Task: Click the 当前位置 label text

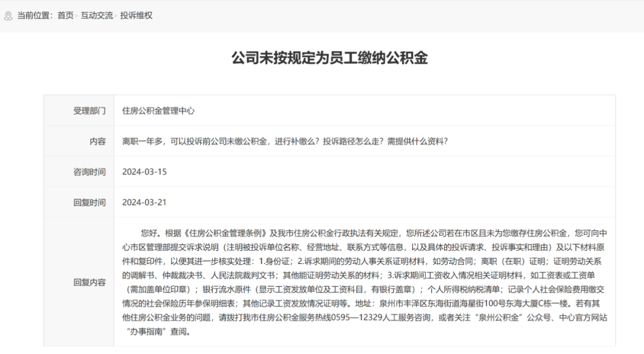Action: tap(35, 15)
